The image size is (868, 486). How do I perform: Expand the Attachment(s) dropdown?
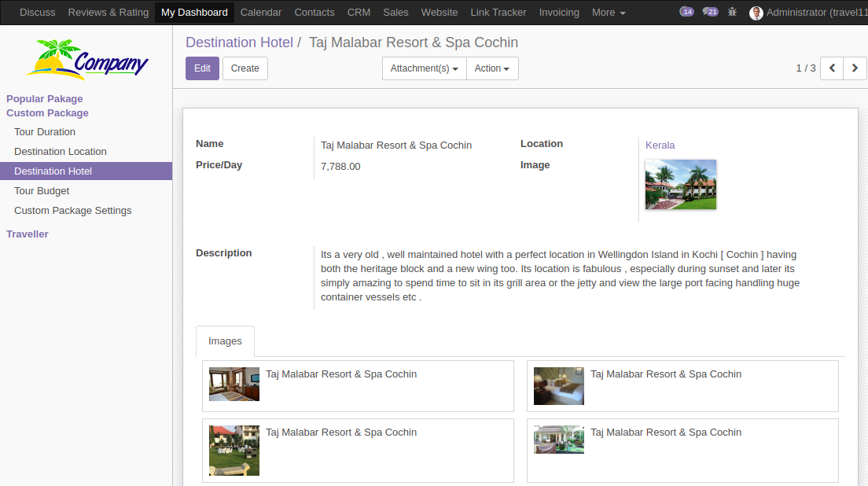tap(424, 68)
